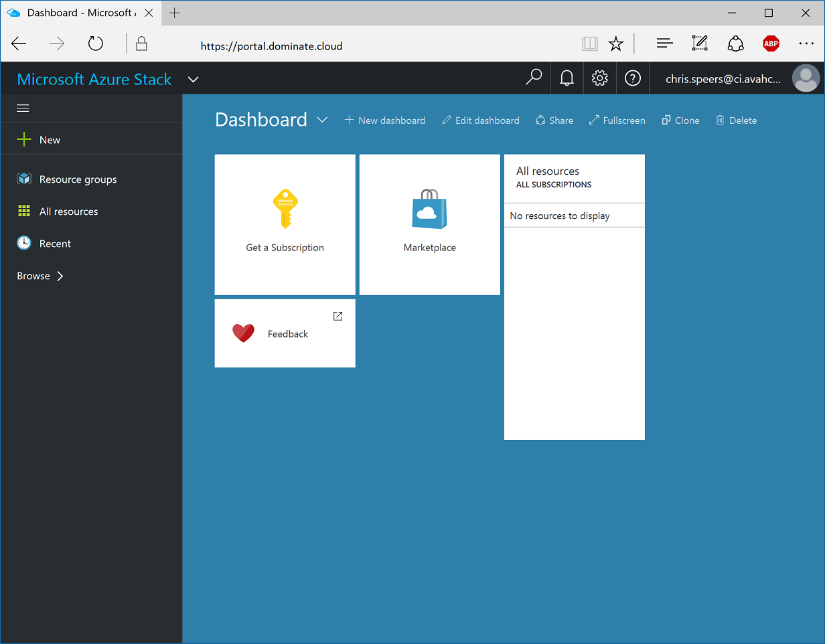Expand the Browse chevron
Viewport: 825px width, 644px height.
pyautogui.click(x=60, y=276)
